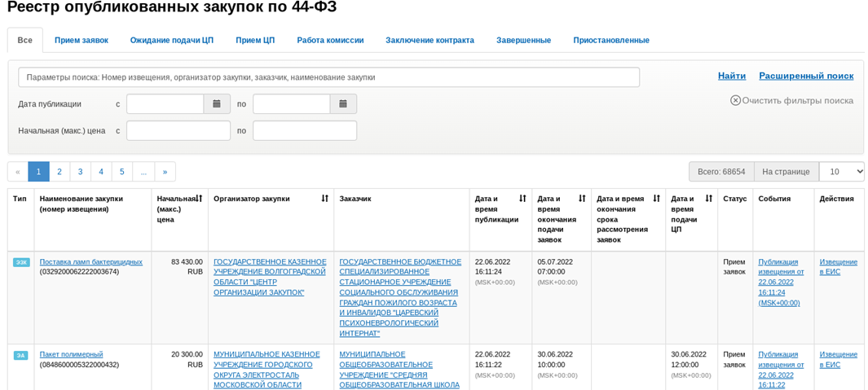Image resolution: width=868 pixels, height=390 pixels.
Task: Select price text '83 430.00 RUB'
Action: pyautogui.click(x=187, y=266)
